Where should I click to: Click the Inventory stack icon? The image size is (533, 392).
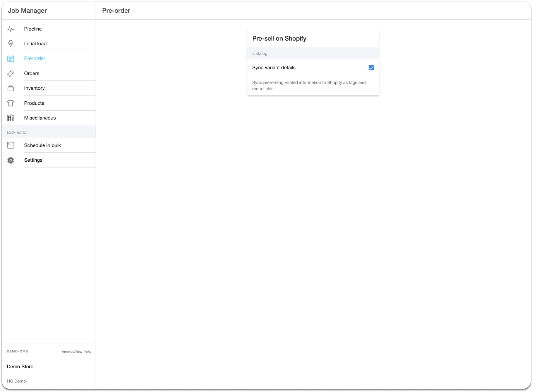(x=11, y=88)
